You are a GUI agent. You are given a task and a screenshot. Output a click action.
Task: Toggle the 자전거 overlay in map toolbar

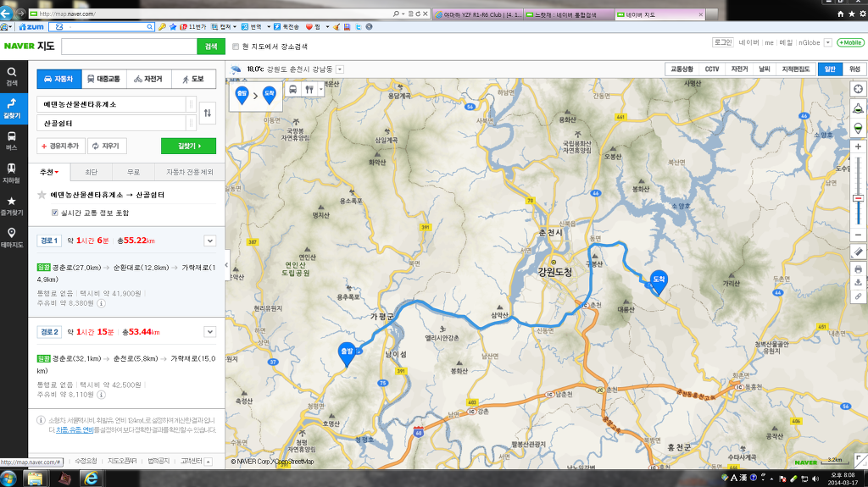click(739, 69)
